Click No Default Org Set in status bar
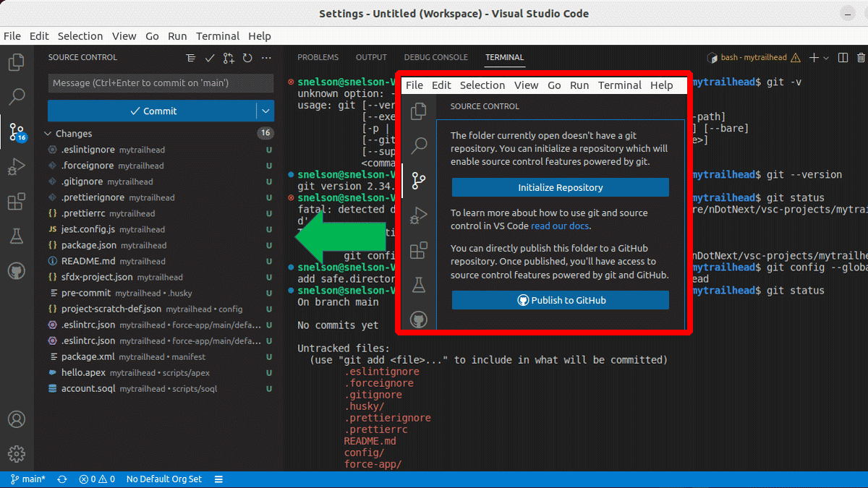This screenshot has height=488, width=868. 164,479
